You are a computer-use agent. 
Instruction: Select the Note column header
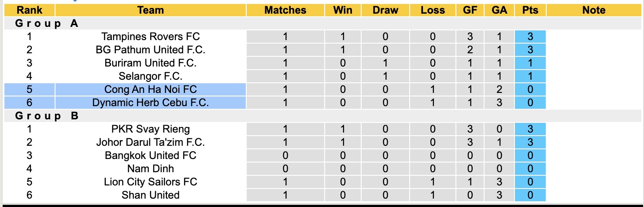[594, 10]
